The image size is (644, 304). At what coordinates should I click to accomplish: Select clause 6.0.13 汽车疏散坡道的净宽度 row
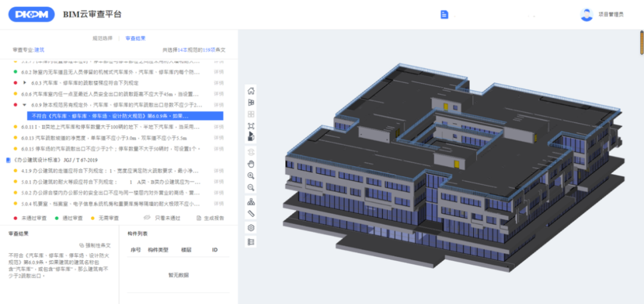[104, 137]
